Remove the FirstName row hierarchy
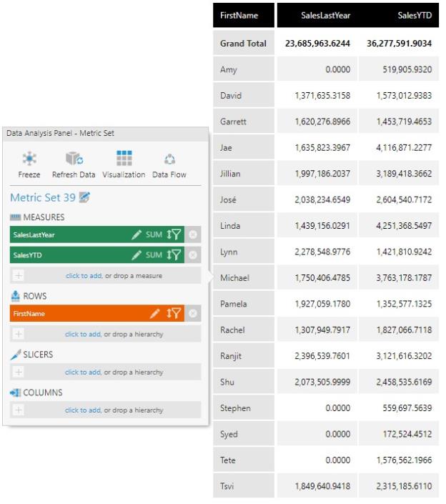 [x=193, y=313]
